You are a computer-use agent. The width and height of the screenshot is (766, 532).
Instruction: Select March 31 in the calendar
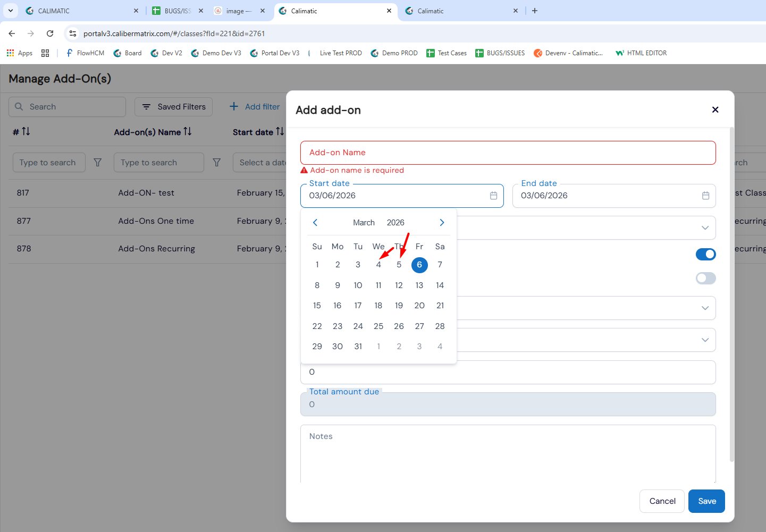tap(358, 347)
